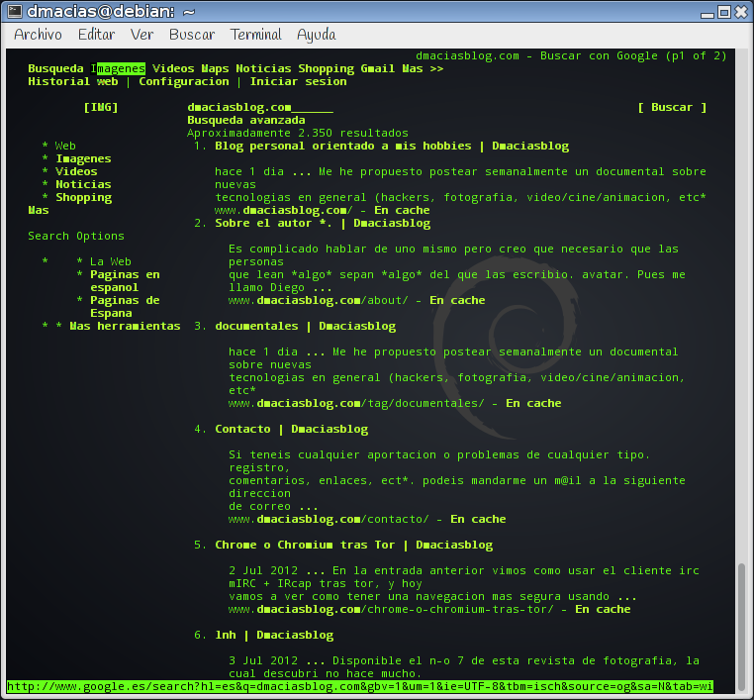Select Videos in the left sidebar list
Screen dimensions: 754x700
coord(76,171)
